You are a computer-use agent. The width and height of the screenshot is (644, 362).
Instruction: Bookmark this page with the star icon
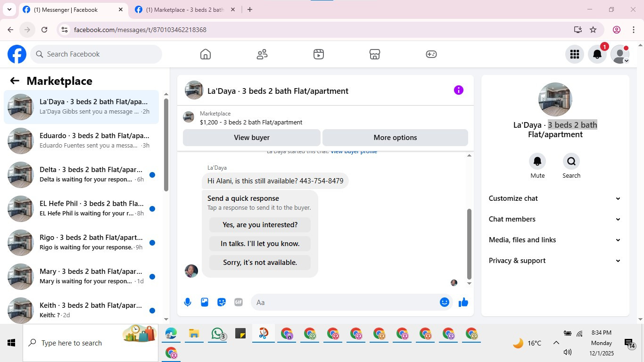tap(593, 30)
